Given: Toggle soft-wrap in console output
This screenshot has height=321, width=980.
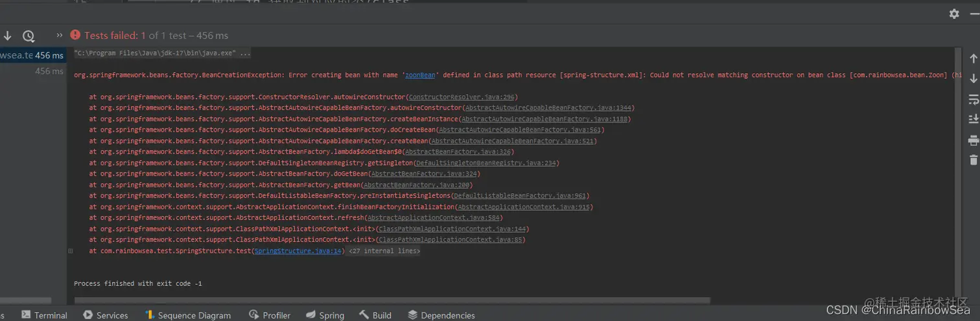Looking at the screenshot, I should click(973, 99).
